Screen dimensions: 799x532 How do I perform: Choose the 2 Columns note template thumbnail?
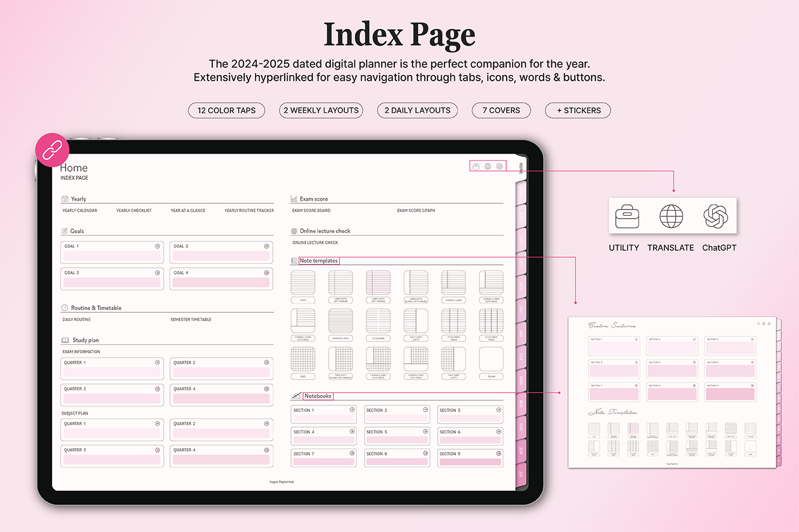tap(378, 321)
